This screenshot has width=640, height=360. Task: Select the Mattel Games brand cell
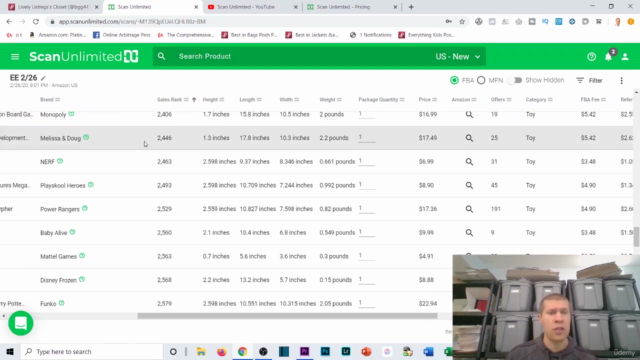coord(58,256)
